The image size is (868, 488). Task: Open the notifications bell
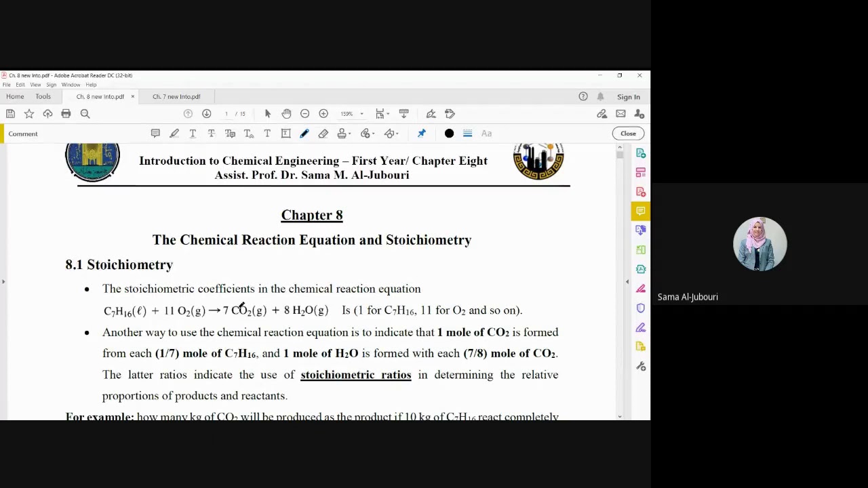point(601,96)
